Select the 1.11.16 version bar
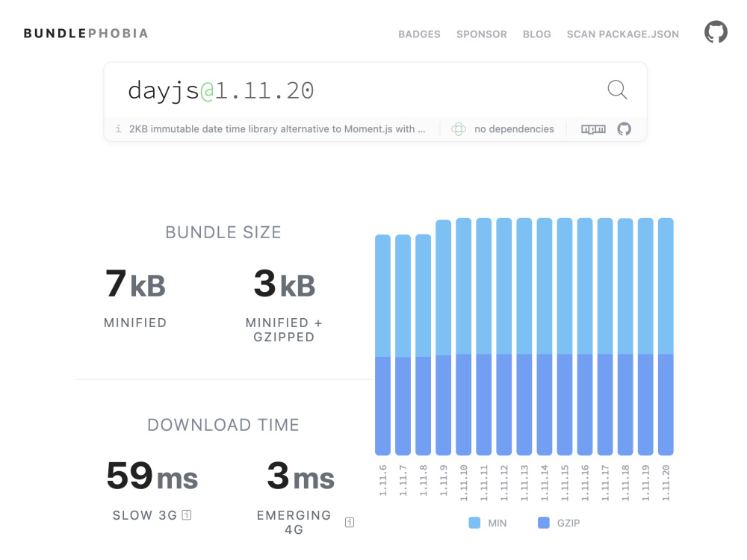 [x=585, y=336]
